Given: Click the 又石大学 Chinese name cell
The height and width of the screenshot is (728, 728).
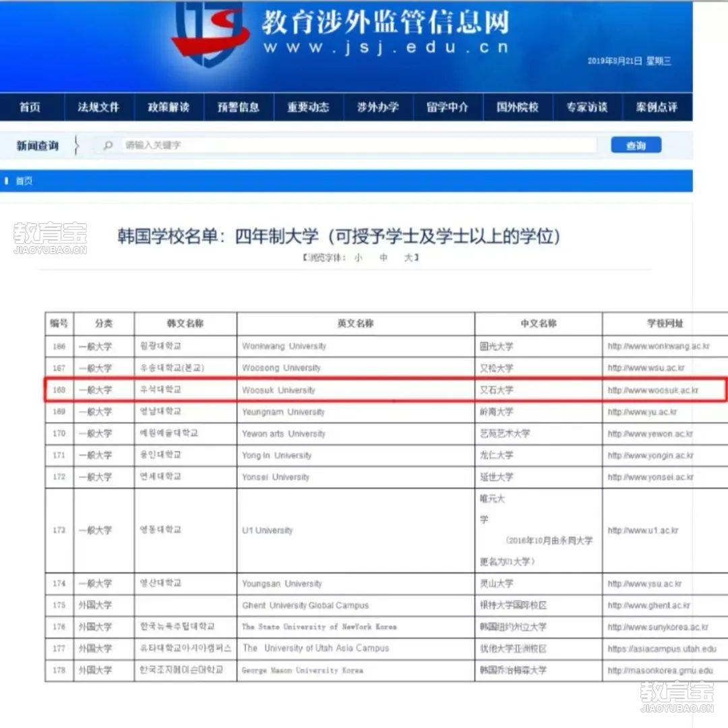Looking at the screenshot, I should tap(539, 390).
